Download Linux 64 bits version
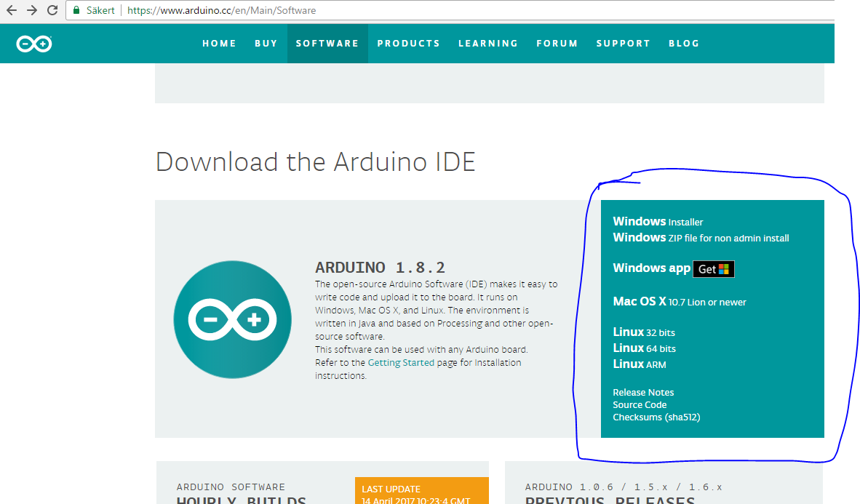Viewport: 860px width, 504px height. [x=644, y=348]
